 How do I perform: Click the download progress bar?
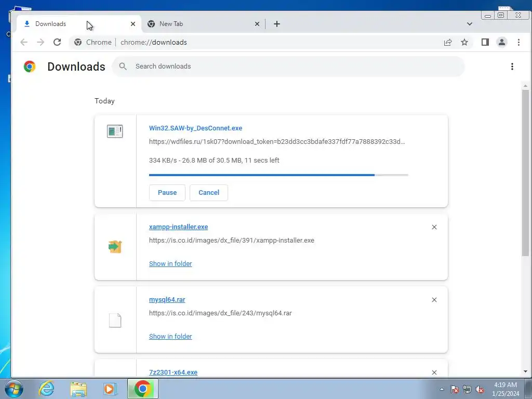278,175
